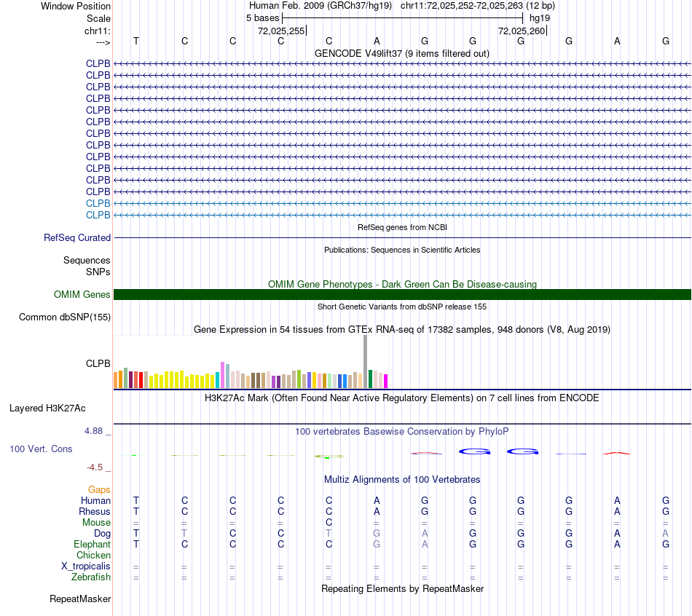Click the T base in the chr11 ruler row
The width and height of the screenshot is (692, 616).
[x=136, y=41]
